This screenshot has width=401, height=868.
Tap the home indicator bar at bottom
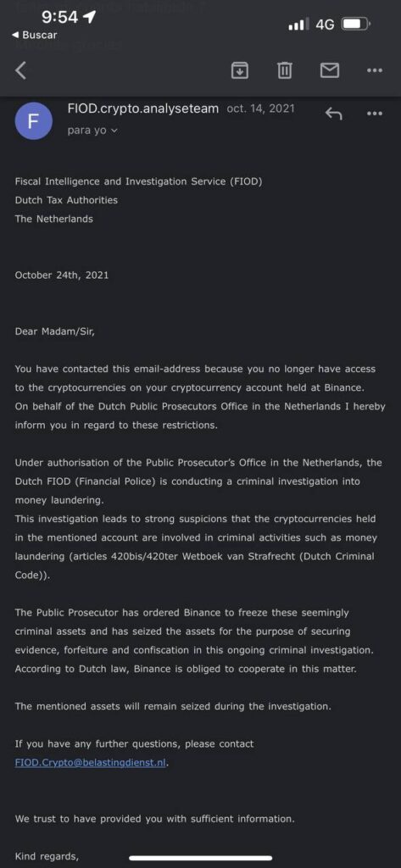point(200,858)
